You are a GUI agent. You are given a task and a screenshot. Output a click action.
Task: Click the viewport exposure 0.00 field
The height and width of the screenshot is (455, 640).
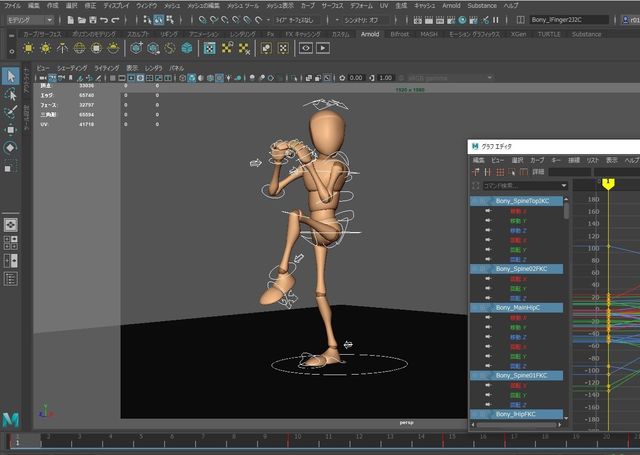[x=356, y=78]
